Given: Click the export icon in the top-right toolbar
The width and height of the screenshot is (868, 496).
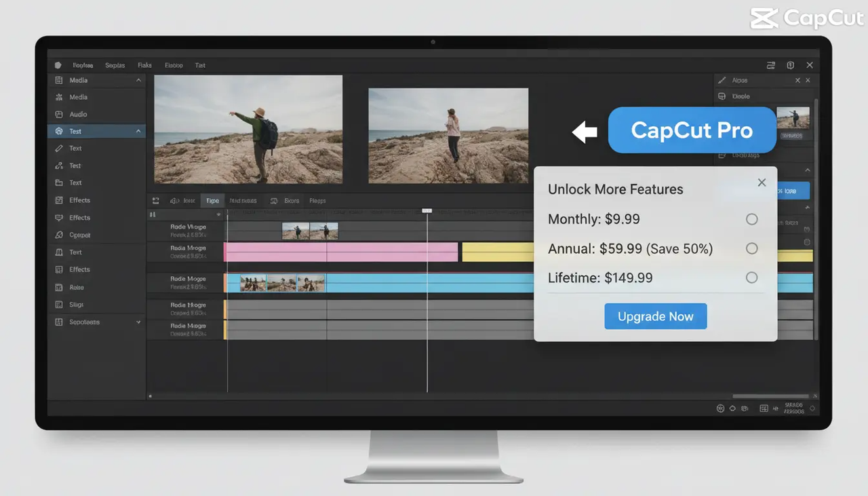Looking at the screenshot, I should 770,65.
